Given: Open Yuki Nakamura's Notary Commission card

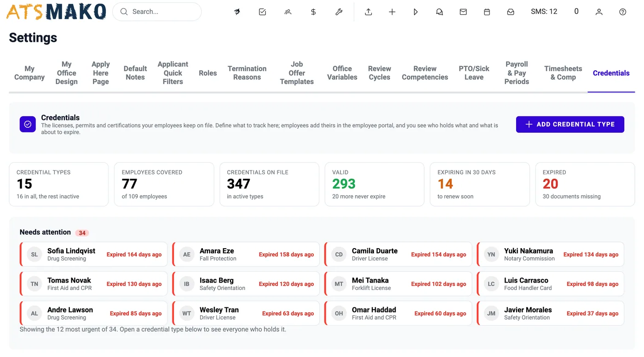Looking at the screenshot, I should coord(551,255).
